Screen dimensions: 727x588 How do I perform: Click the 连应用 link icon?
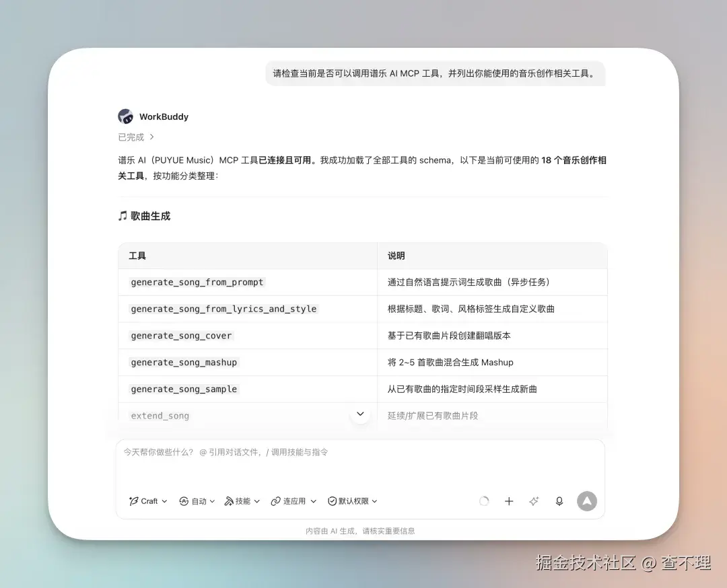coord(276,501)
